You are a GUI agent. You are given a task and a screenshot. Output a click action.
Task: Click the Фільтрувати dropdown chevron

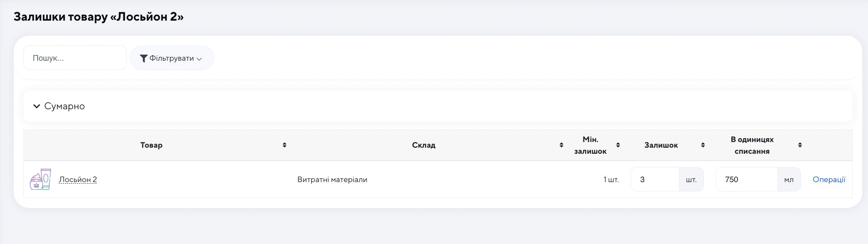[x=199, y=59]
